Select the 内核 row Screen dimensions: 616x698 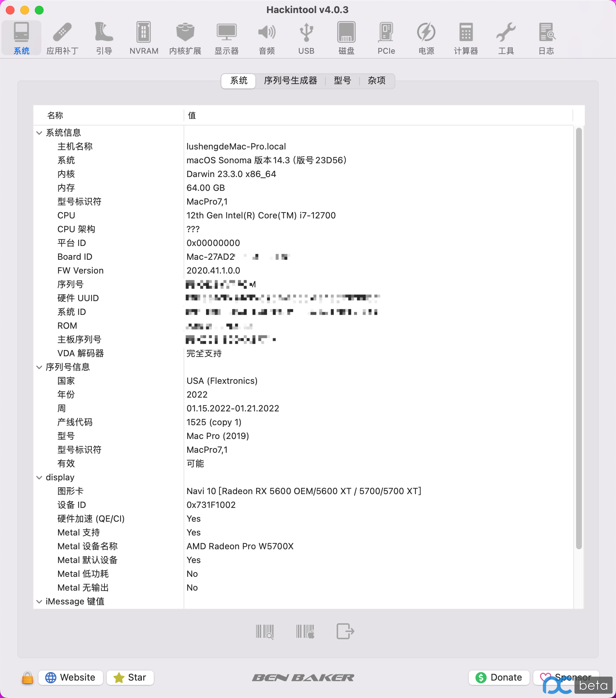[303, 174]
